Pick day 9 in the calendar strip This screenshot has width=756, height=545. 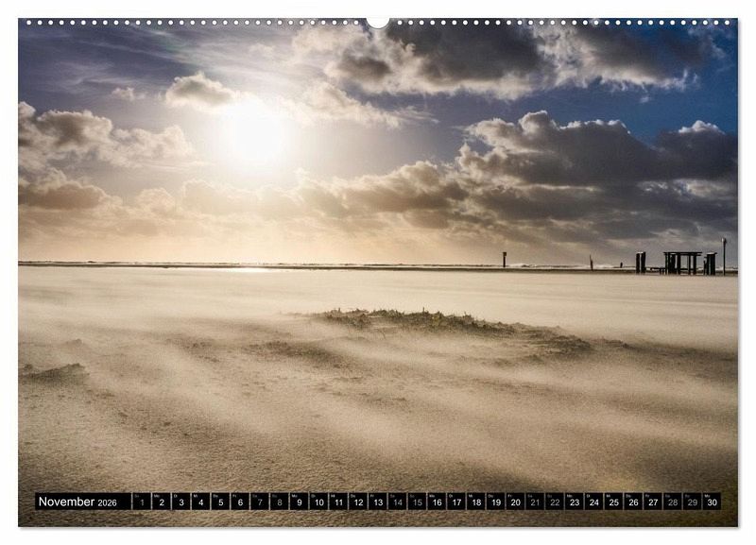299,502
